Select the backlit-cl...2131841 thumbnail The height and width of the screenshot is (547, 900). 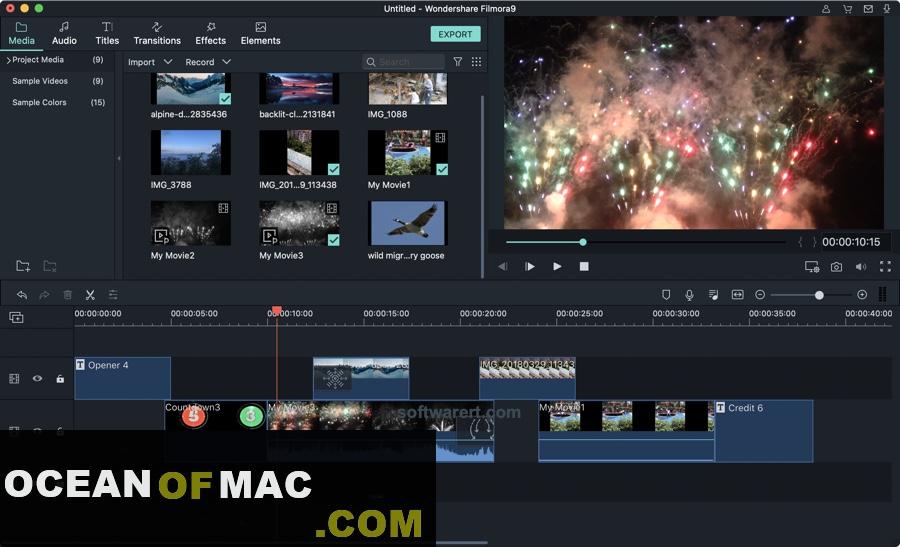coord(299,89)
